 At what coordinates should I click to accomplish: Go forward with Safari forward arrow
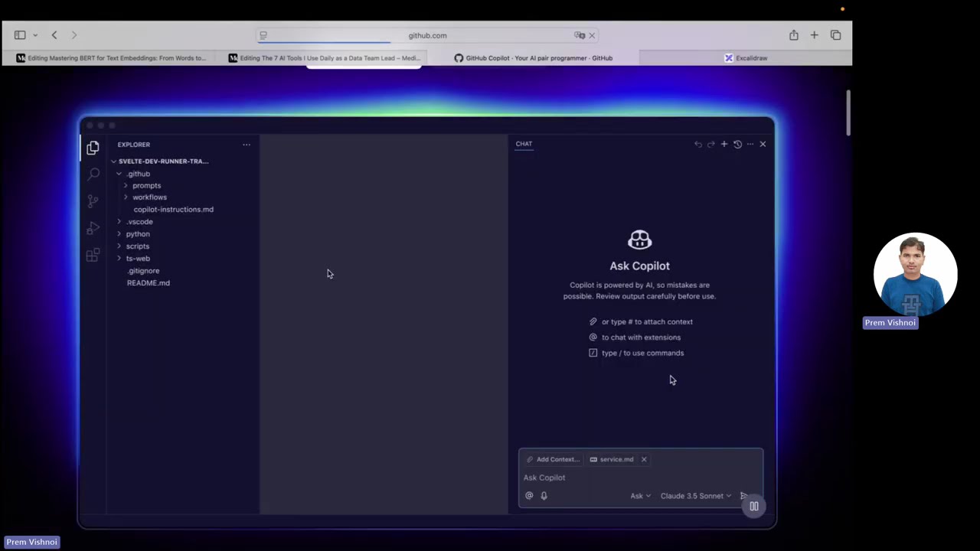click(x=74, y=35)
